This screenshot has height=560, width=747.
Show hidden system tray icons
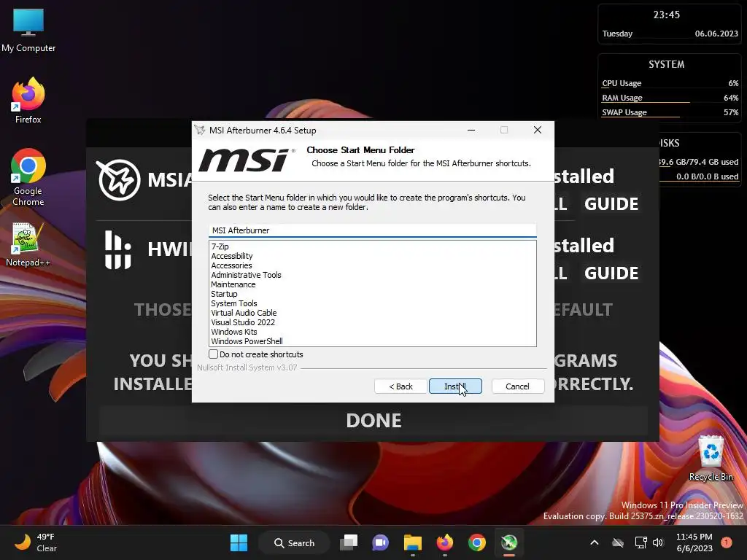coord(594,542)
